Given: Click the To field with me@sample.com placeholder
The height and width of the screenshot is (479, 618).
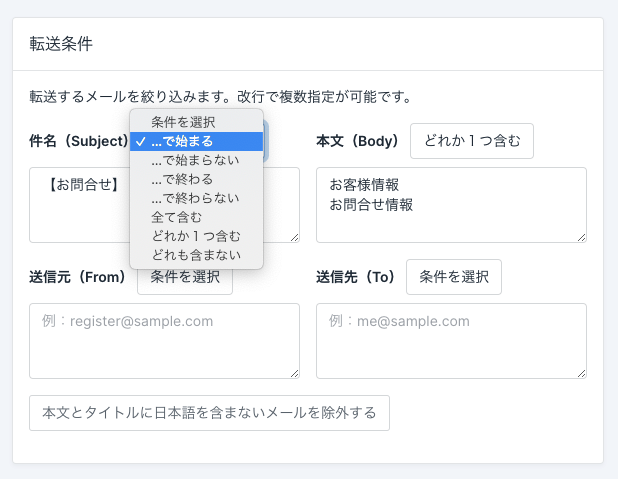Looking at the screenshot, I should click(451, 341).
